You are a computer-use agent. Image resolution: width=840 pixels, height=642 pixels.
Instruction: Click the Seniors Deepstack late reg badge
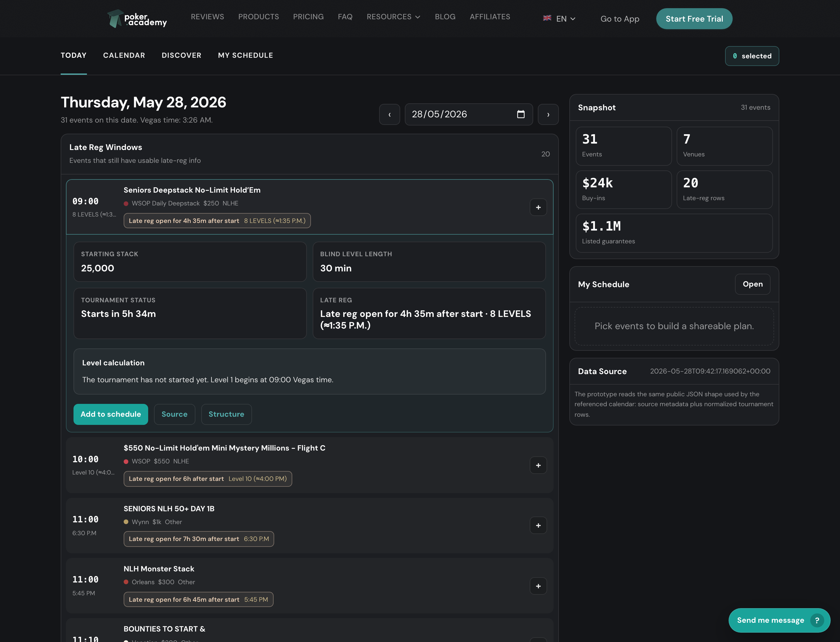217,221
